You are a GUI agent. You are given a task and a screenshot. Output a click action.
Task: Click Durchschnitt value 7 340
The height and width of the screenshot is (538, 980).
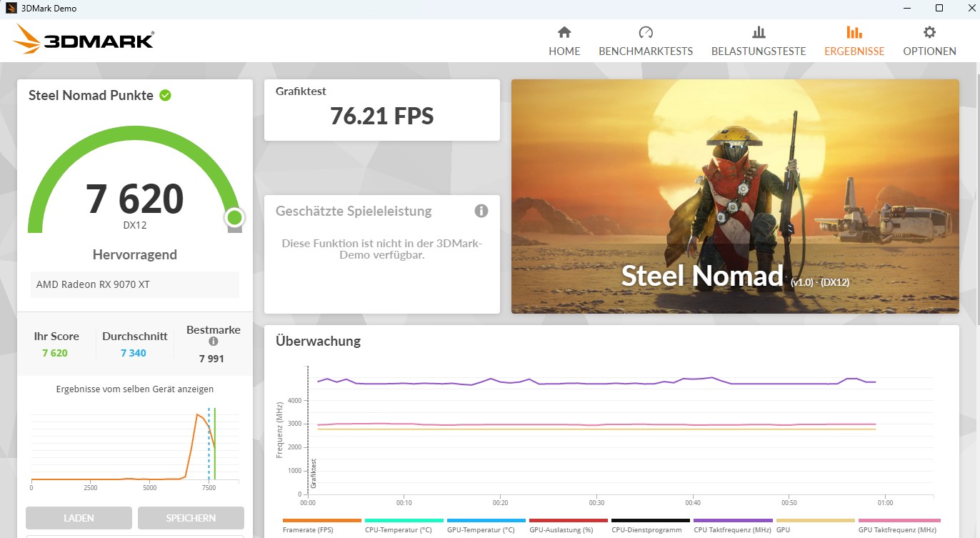pos(134,353)
